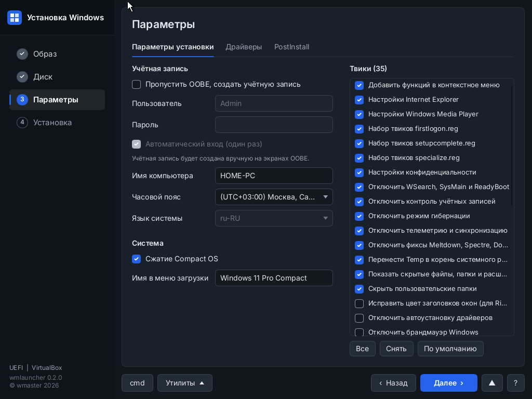This screenshot has height=399, width=532.
Task: Open the Язык системы dropdown
Action: point(274,218)
